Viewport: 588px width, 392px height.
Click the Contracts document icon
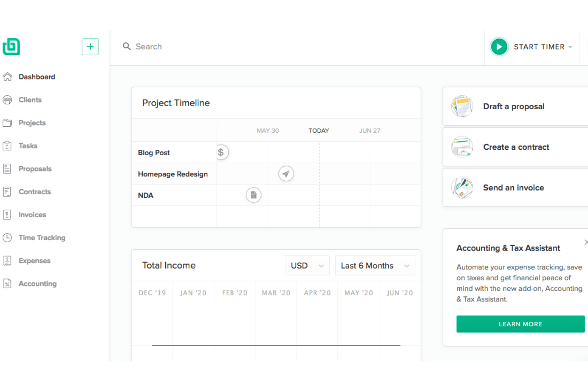click(7, 192)
